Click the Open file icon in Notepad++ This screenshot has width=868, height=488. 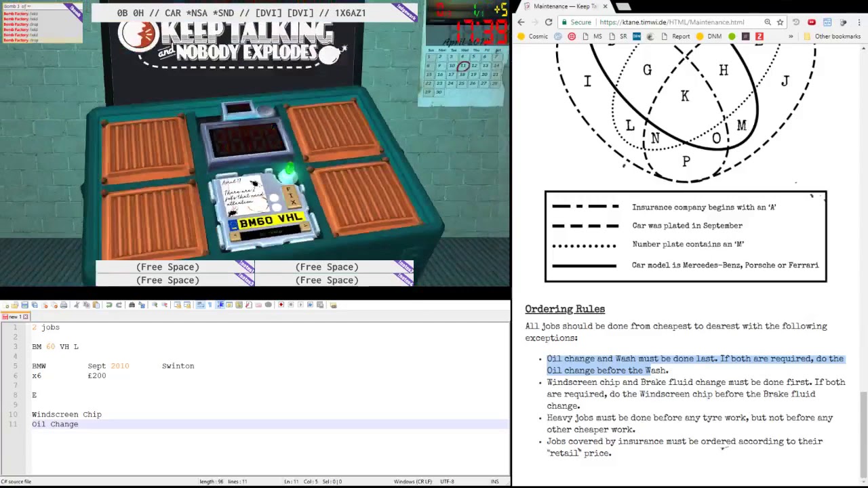pyautogui.click(x=14, y=305)
